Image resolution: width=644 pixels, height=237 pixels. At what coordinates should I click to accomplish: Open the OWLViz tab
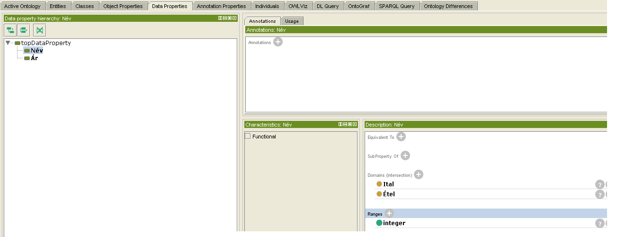tap(298, 6)
